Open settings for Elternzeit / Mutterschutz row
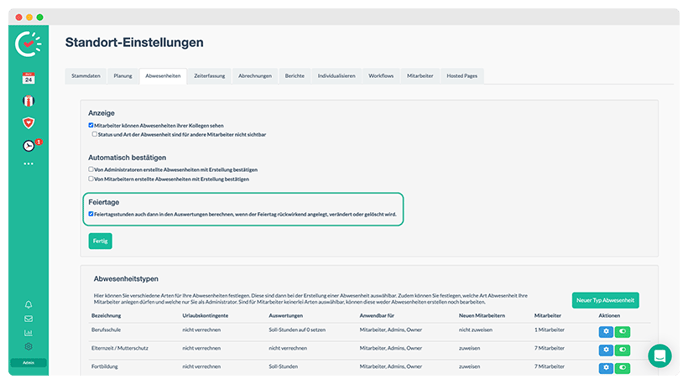This screenshot has width=688, height=384. coord(606,350)
